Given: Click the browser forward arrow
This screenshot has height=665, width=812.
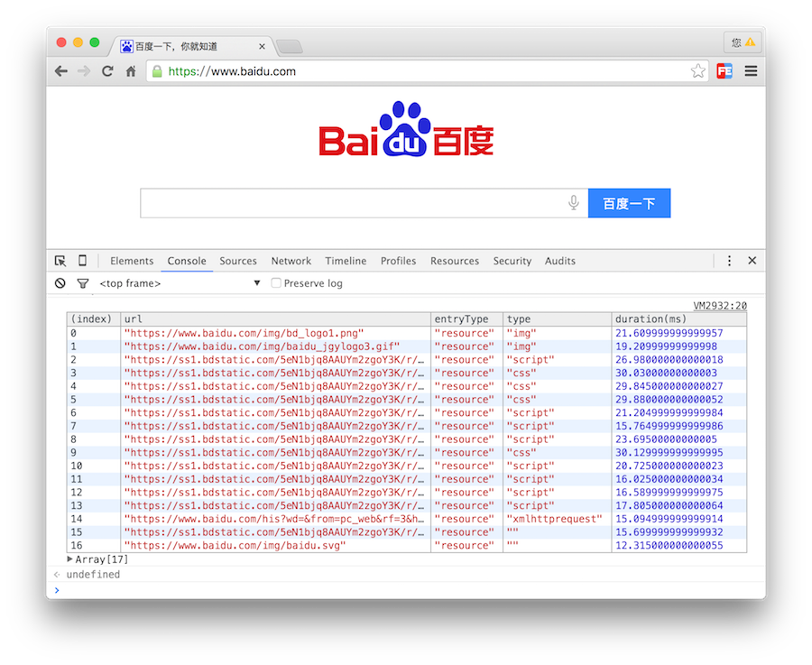Looking at the screenshot, I should pos(84,71).
